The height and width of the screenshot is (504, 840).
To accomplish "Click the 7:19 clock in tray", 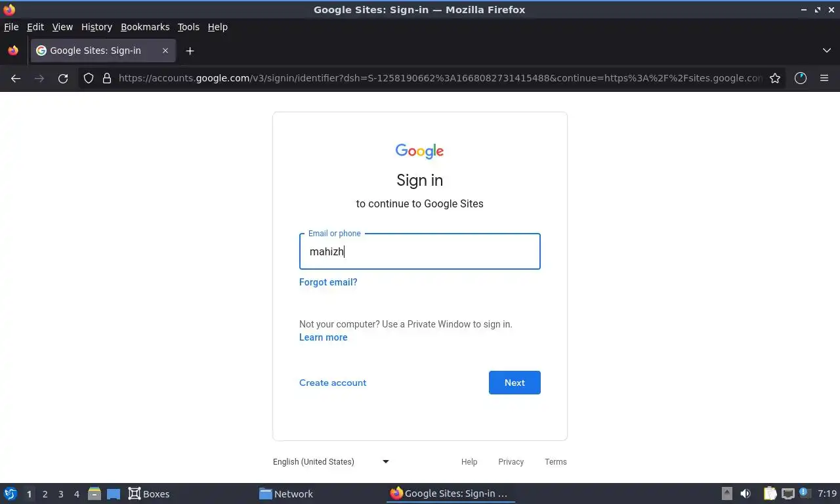I will 827,493.
